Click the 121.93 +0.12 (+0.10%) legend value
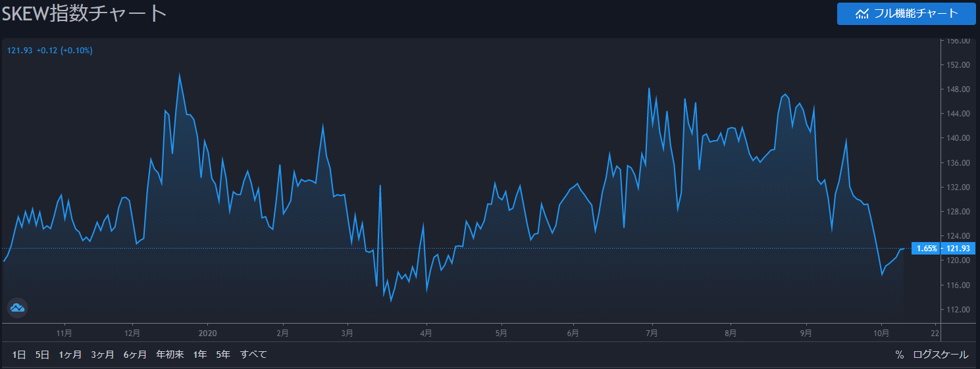 (50, 51)
